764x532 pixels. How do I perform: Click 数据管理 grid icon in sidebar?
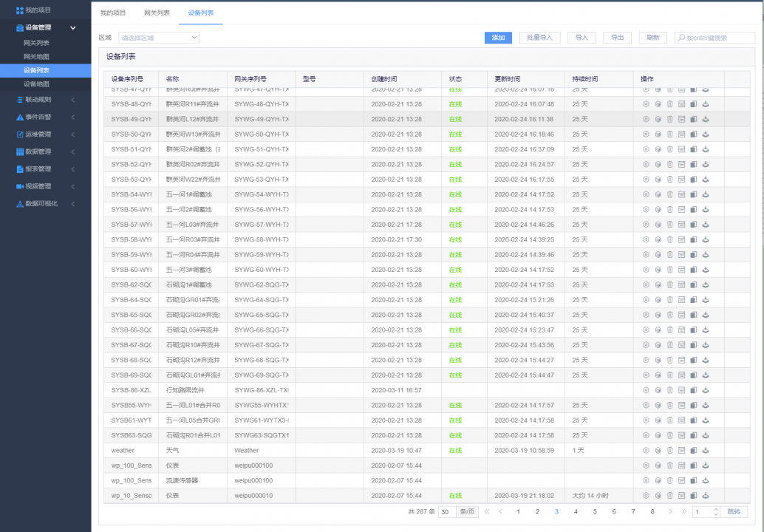pyautogui.click(x=19, y=151)
